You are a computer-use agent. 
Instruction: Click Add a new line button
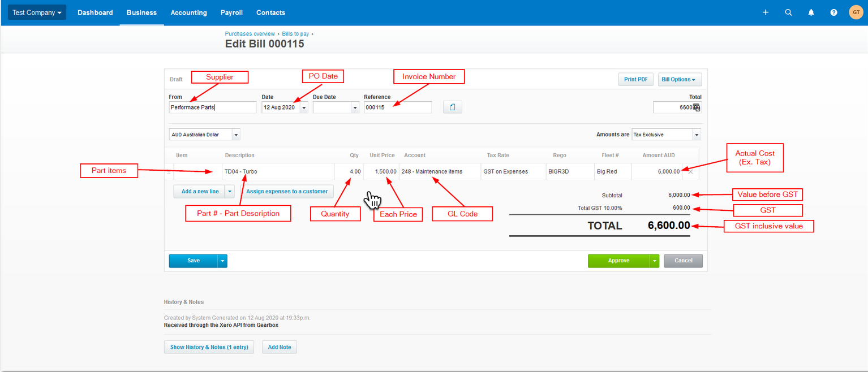point(200,192)
